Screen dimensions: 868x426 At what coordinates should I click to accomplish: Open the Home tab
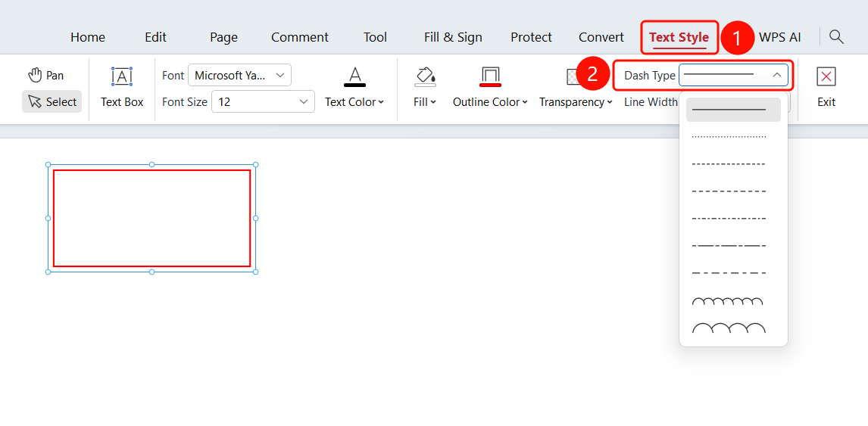click(87, 37)
